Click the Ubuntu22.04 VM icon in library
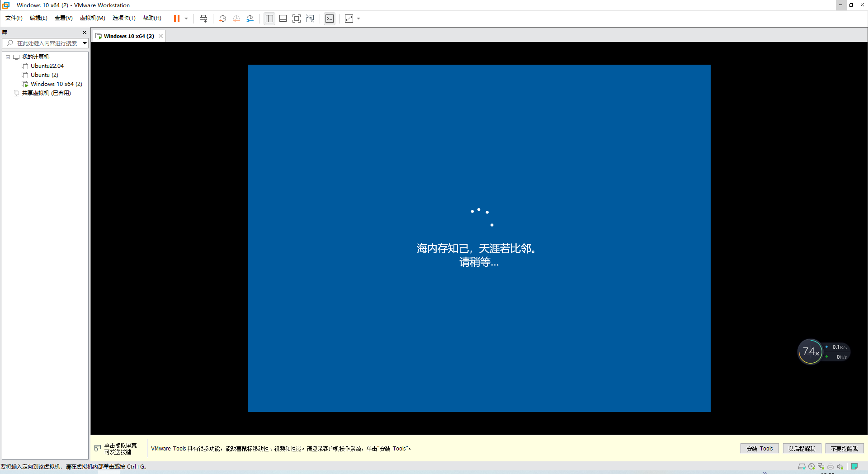 click(x=25, y=66)
